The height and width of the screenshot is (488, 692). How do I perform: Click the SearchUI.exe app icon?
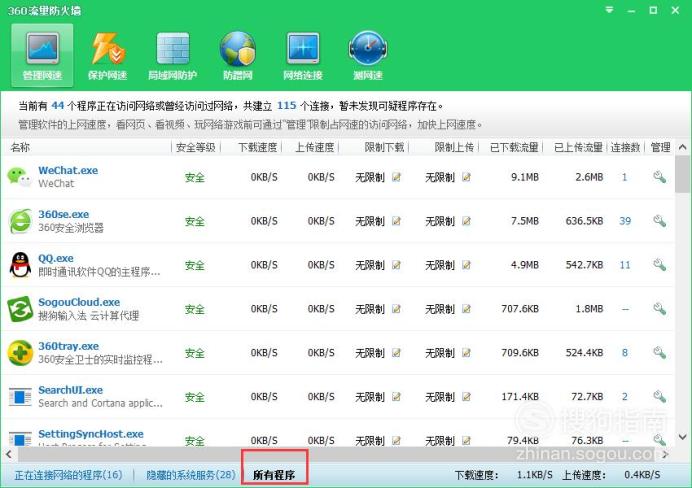click(x=20, y=397)
